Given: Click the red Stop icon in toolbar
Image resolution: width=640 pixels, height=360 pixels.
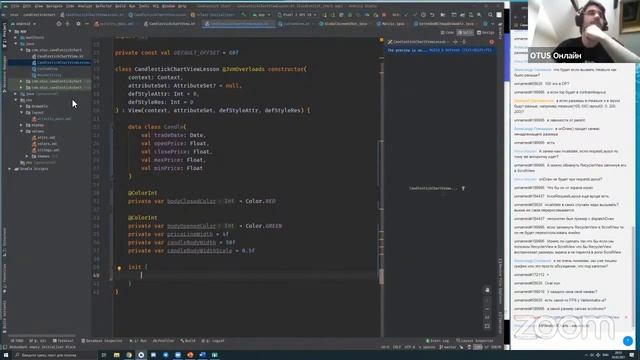Looking at the screenshot, I should (x=384, y=15).
